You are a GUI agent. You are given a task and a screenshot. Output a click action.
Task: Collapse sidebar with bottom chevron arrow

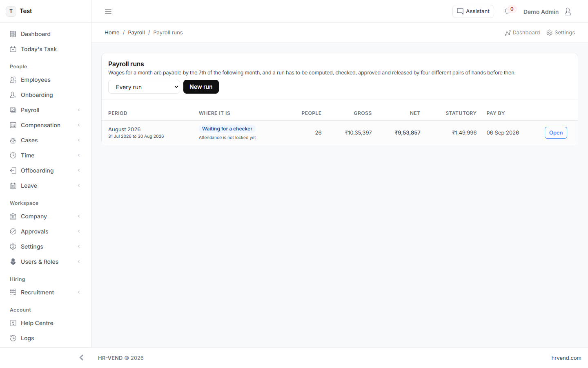(x=82, y=358)
